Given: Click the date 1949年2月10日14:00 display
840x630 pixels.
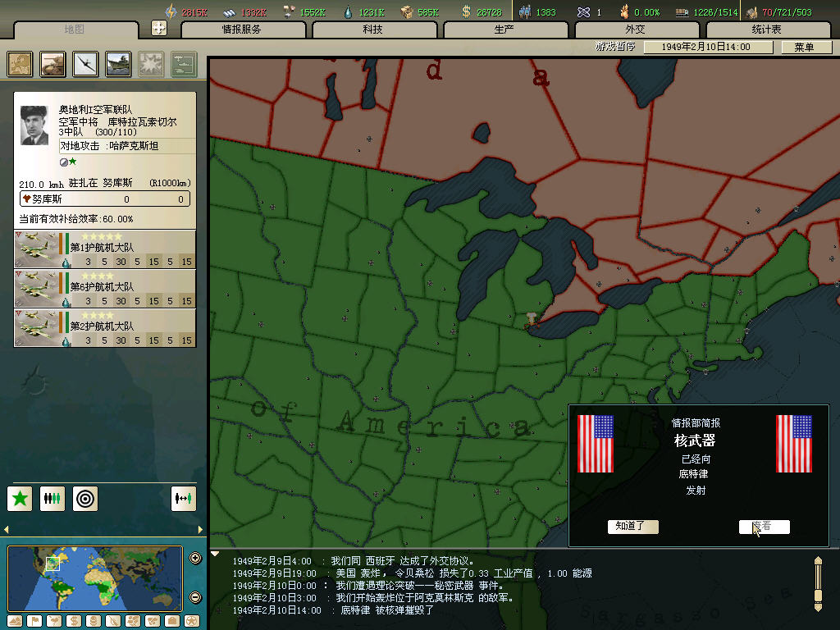Looking at the screenshot, I should [x=707, y=47].
